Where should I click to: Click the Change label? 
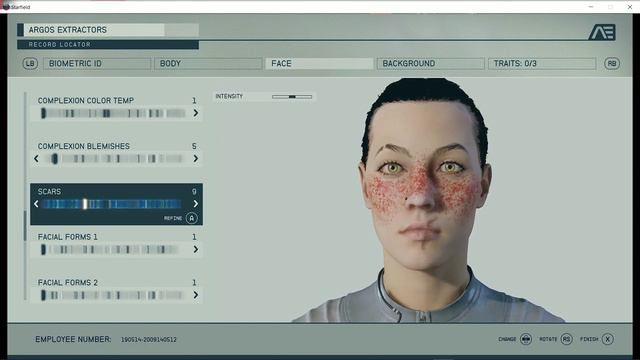507,339
